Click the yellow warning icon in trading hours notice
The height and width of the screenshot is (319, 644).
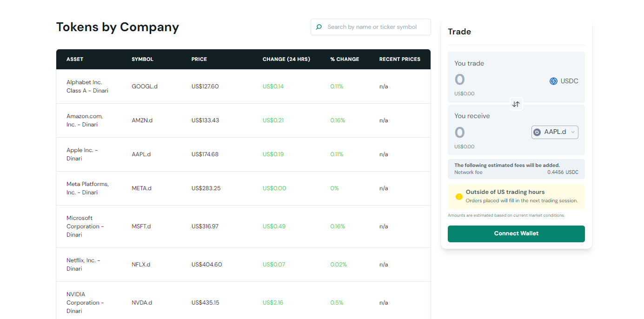coord(458,196)
